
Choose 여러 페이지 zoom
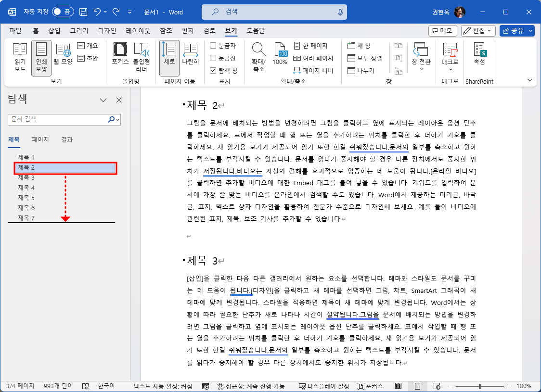313,58
